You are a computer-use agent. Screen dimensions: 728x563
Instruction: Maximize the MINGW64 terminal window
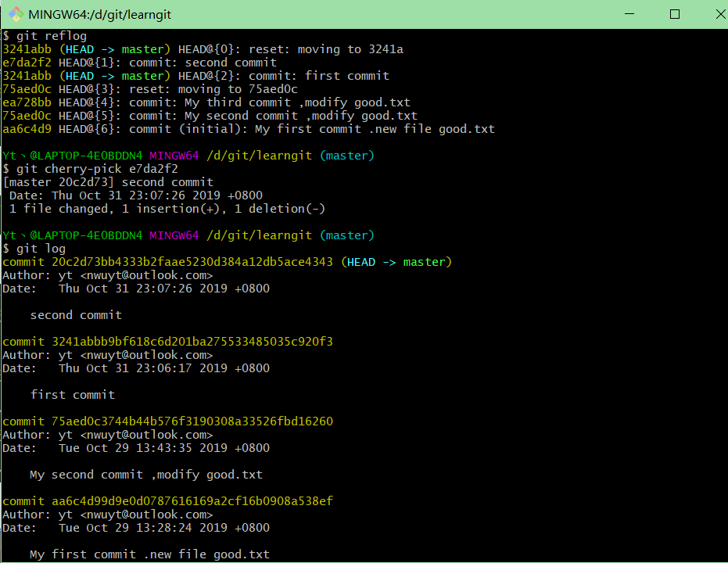point(675,14)
